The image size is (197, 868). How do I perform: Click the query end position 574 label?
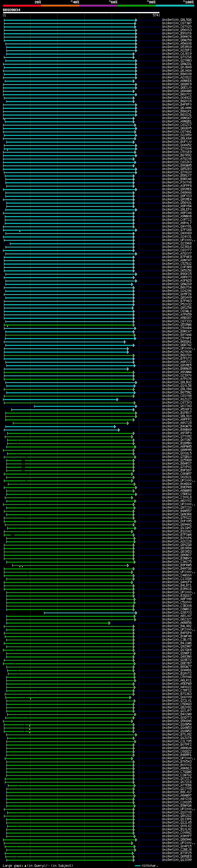[155, 15]
